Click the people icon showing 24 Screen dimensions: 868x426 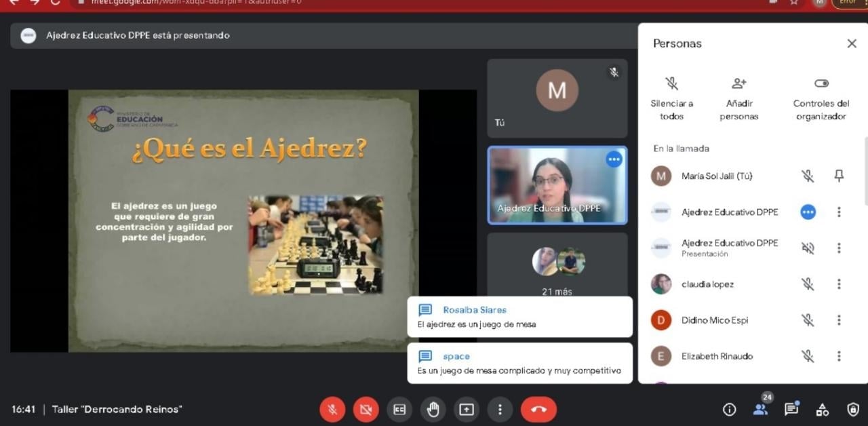(x=760, y=410)
